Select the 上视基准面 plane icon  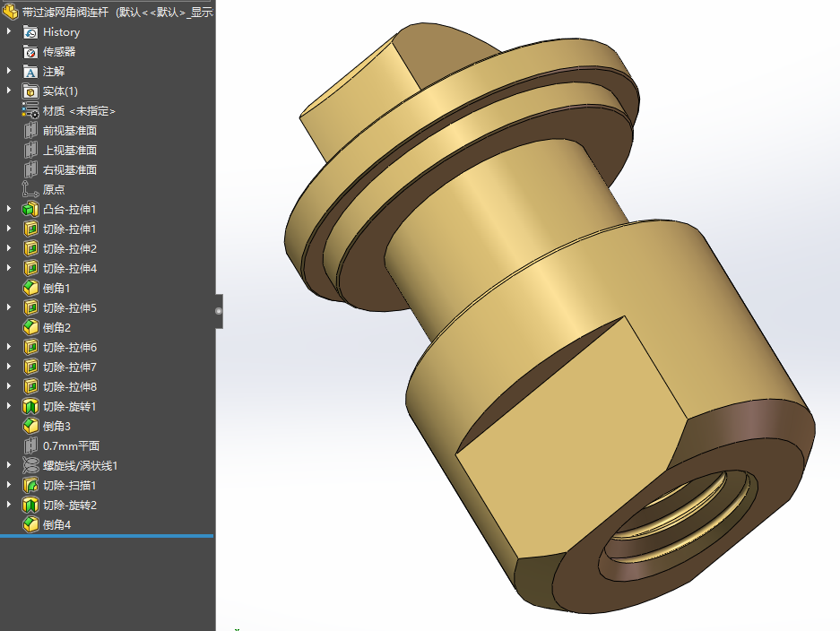click(30, 151)
